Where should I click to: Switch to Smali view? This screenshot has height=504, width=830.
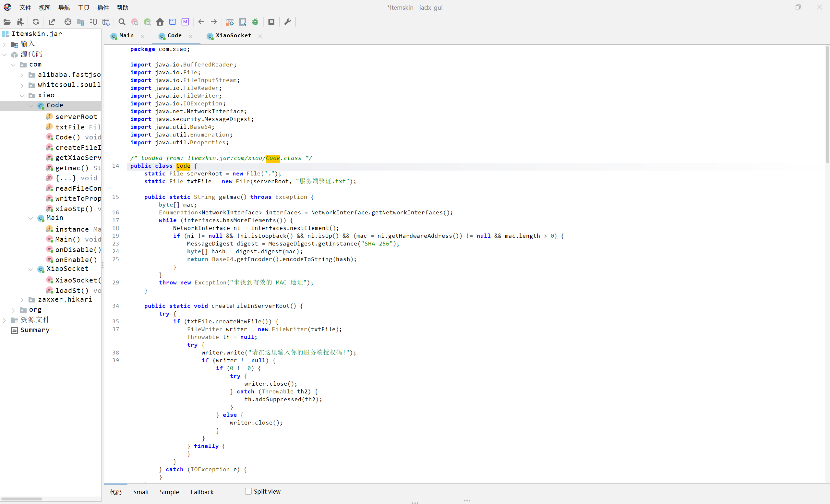pyautogui.click(x=141, y=492)
